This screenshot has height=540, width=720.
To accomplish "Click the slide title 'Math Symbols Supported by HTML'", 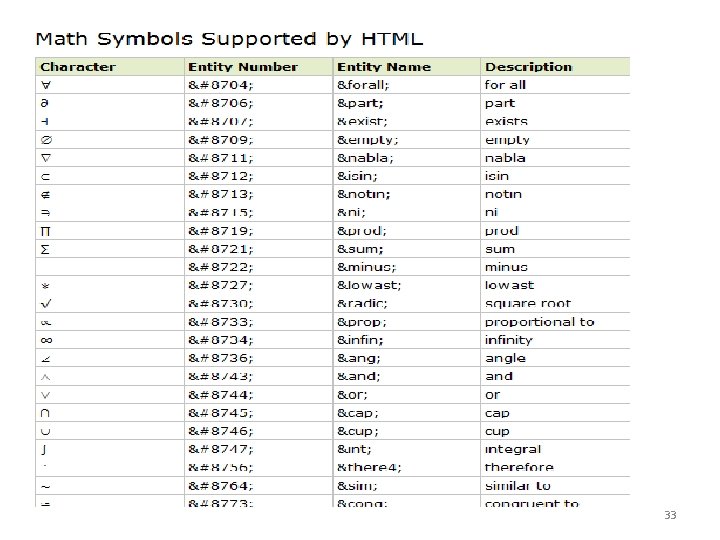I will point(229,39).
